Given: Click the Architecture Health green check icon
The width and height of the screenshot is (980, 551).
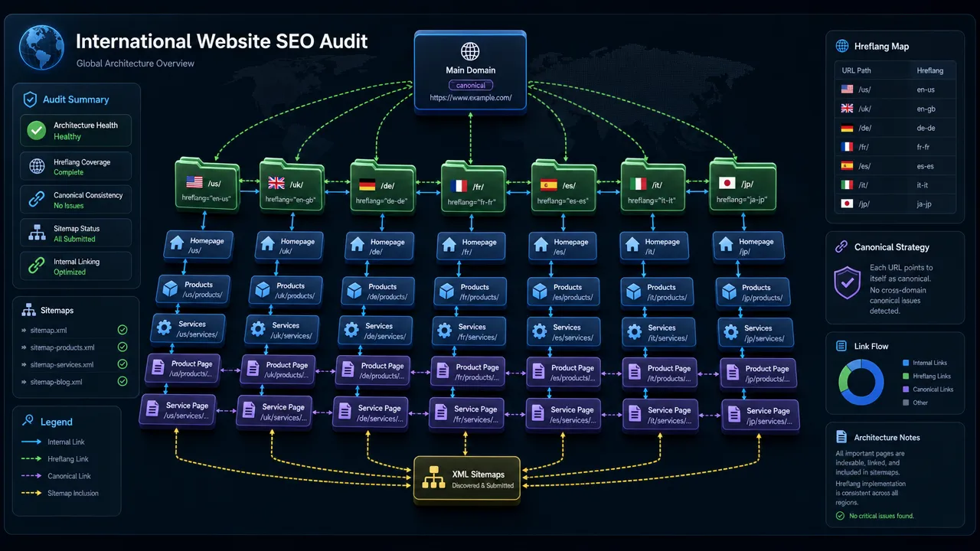Looking at the screenshot, I should pyautogui.click(x=36, y=131).
